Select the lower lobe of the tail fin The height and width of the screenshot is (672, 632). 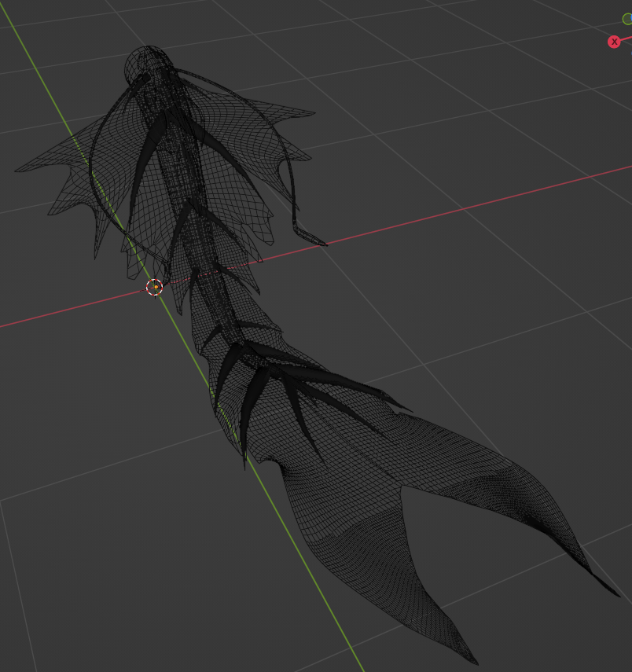click(x=377, y=557)
